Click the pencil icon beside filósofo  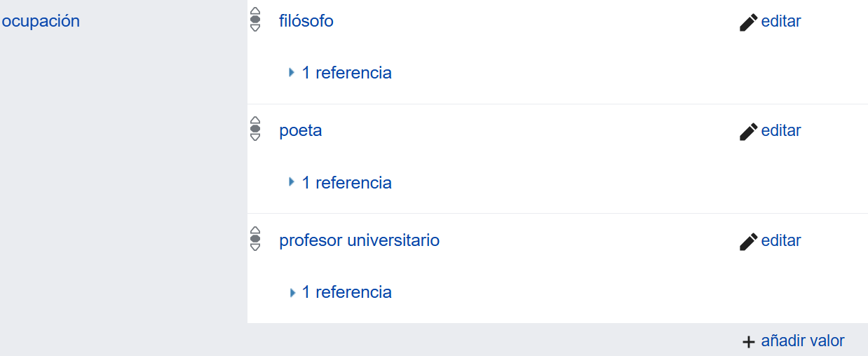pos(748,22)
